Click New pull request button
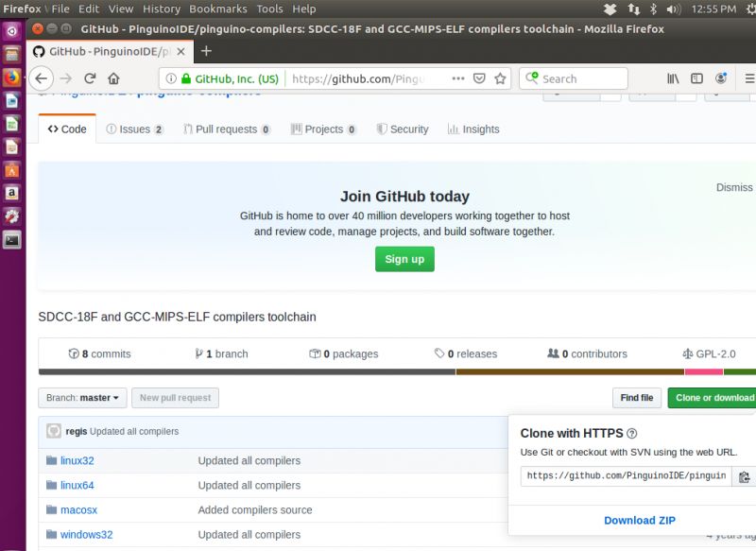Viewport: 756px width, 551px height. [175, 398]
